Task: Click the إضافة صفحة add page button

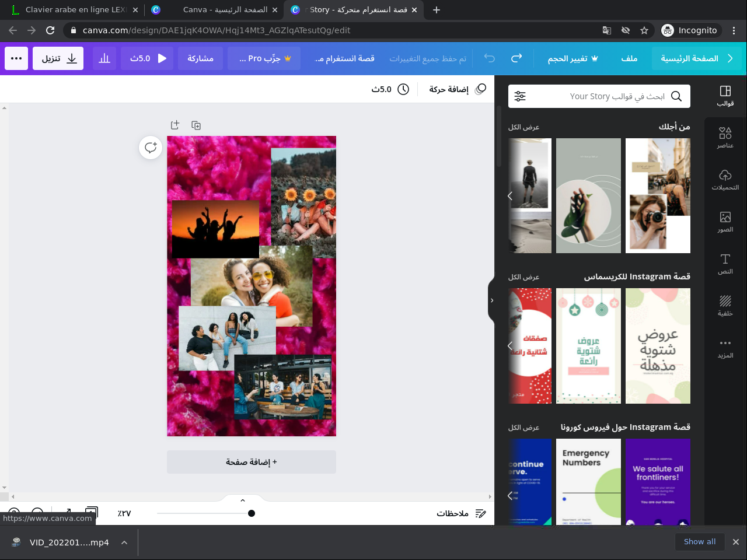Action: 252,462
